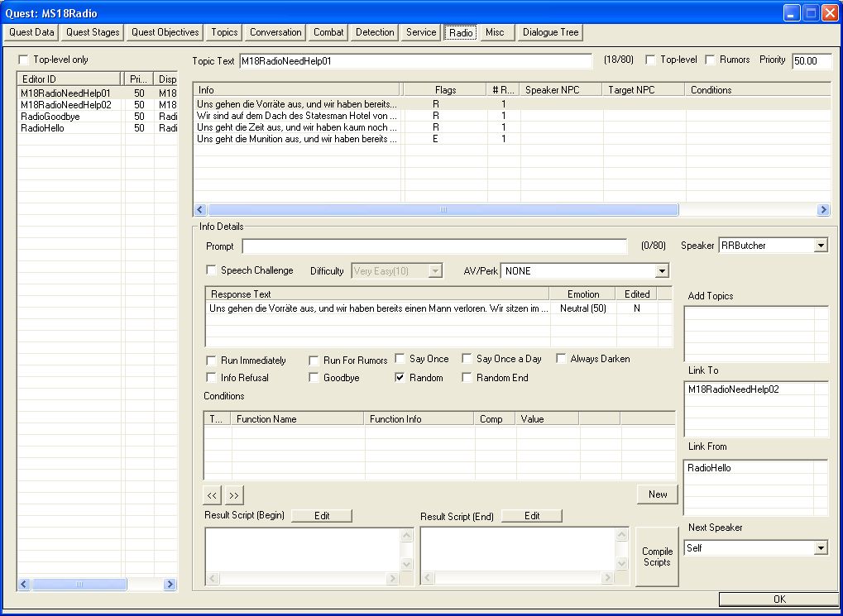This screenshot has height=616, width=843.
Task: Switch to the Quest Data tab
Action: (31, 32)
